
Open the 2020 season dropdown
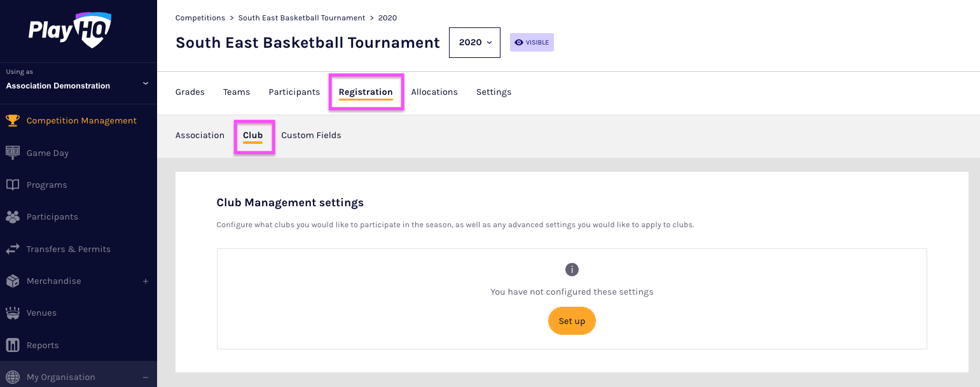click(x=474, y=42)
